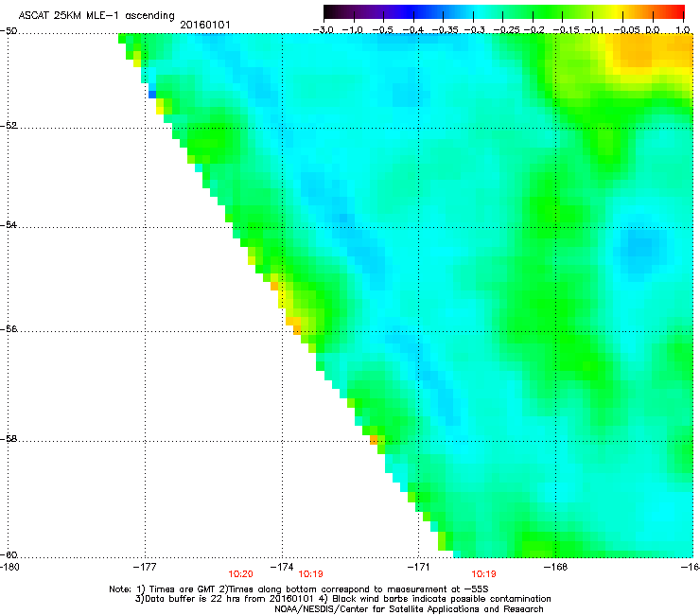Click the 1.0 colorbar label at the right end
The height and width of the screenshot is (615, 700).
tap(683, 30)
